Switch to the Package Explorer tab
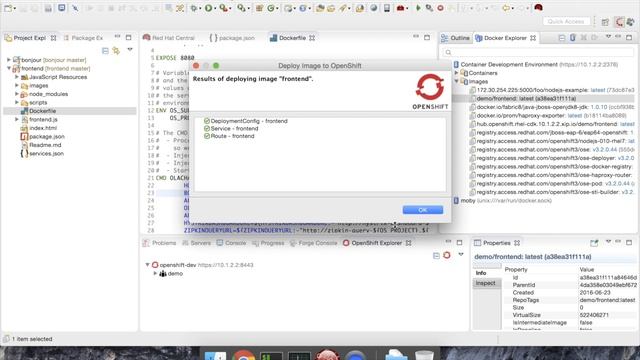 (83, 38)
